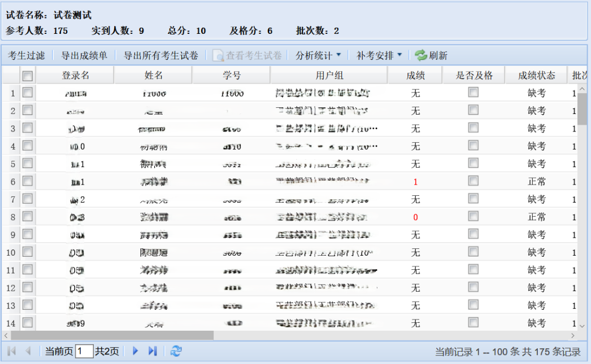Click 导出成绩单 to export scores
This screenshot has width=591, height=364.
84,55
